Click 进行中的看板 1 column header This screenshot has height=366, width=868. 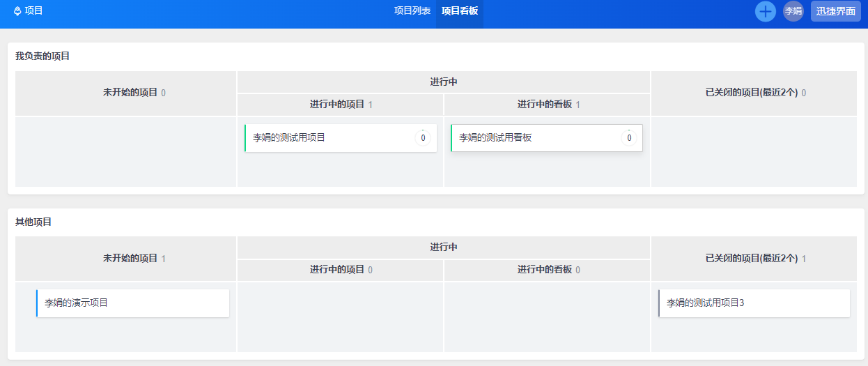tap(548, 105)
